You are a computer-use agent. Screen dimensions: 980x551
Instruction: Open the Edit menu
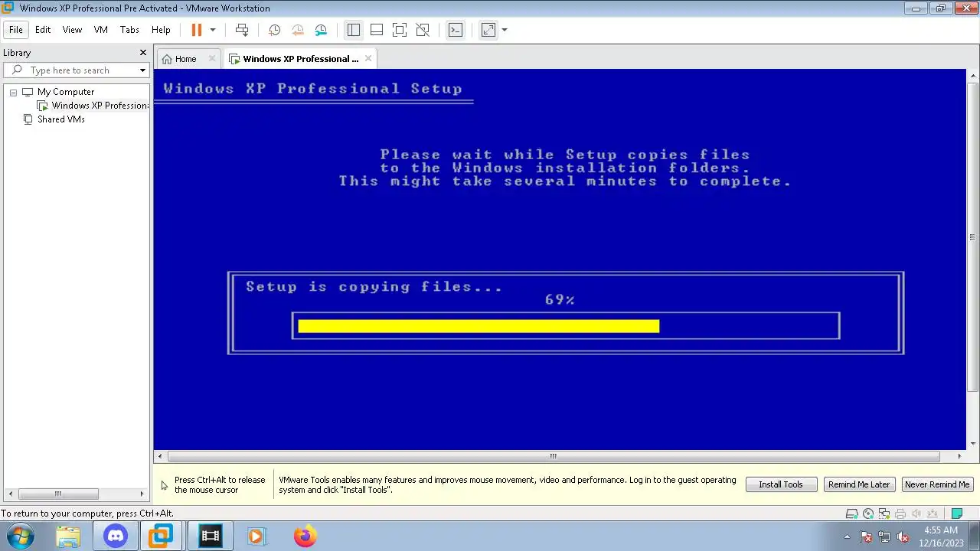point(43,30)
